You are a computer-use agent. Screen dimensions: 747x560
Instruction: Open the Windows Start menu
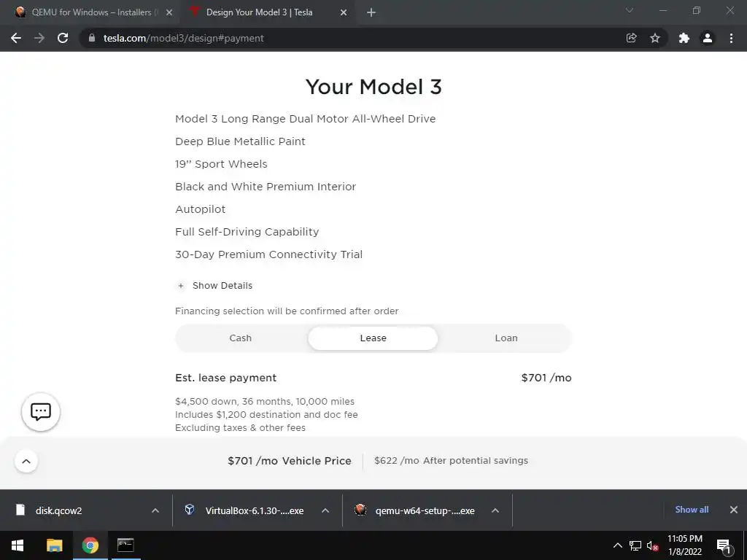point(18,545)
